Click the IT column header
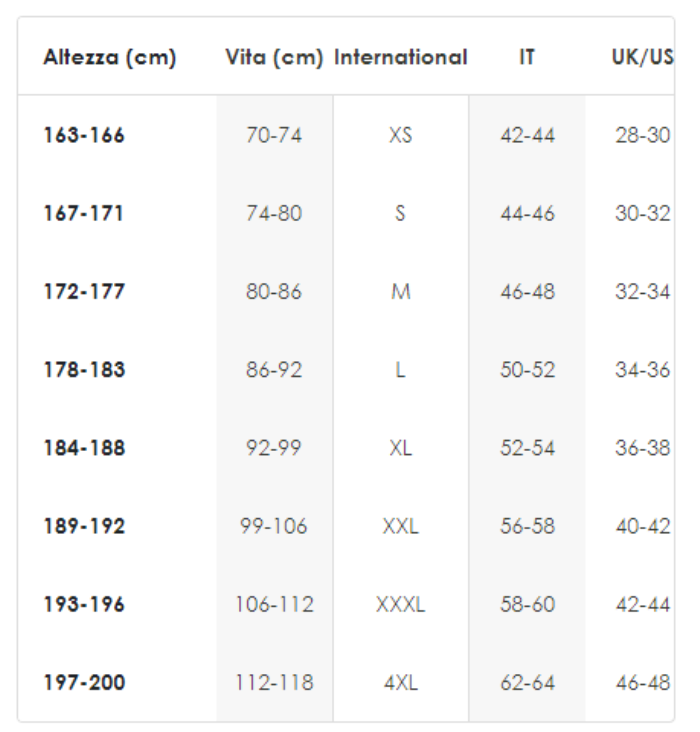The height and width of the screenshot is (732, 700). [527, 58]
